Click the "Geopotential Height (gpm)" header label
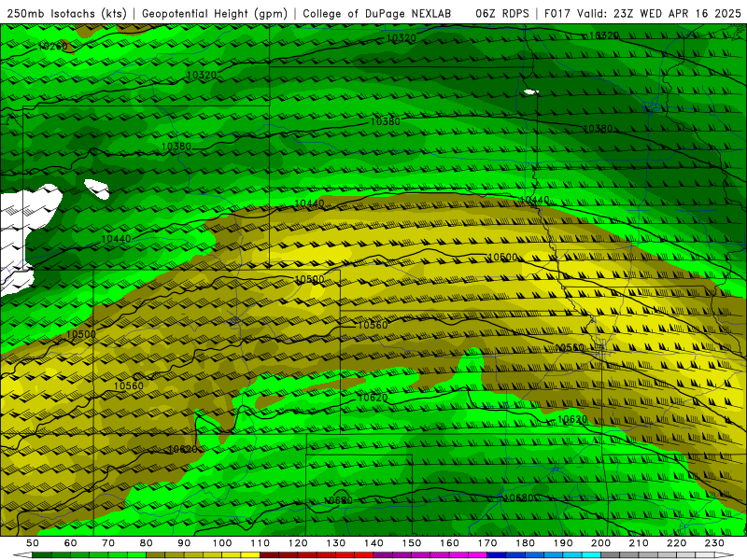This screenshot has height=560, width=747. [x=215, y=13]
